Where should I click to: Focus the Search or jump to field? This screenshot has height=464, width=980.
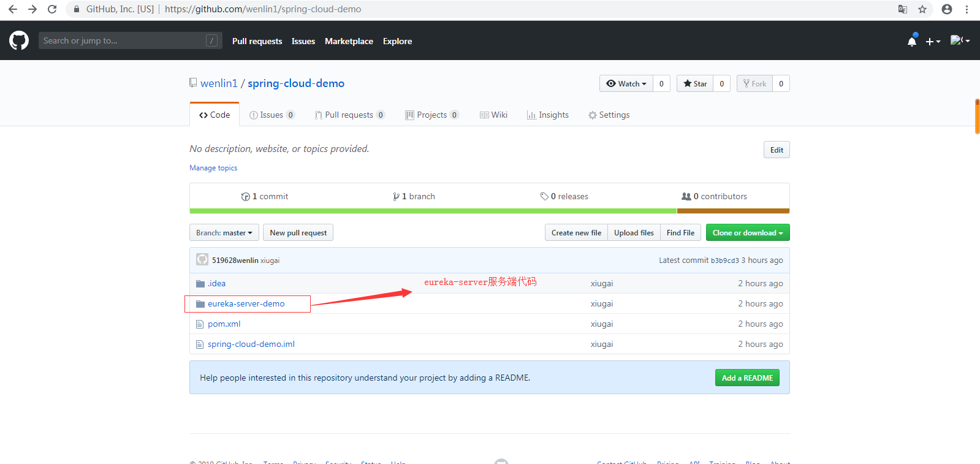[130, 40]
